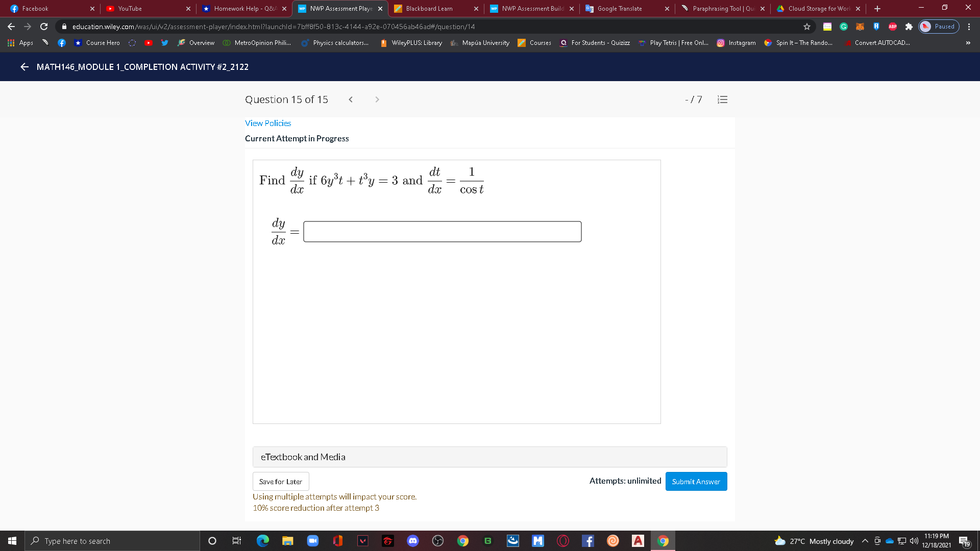Go to the previous question with the left chevron
This screenshot has height=551, width=980.
tap(351, 99)
